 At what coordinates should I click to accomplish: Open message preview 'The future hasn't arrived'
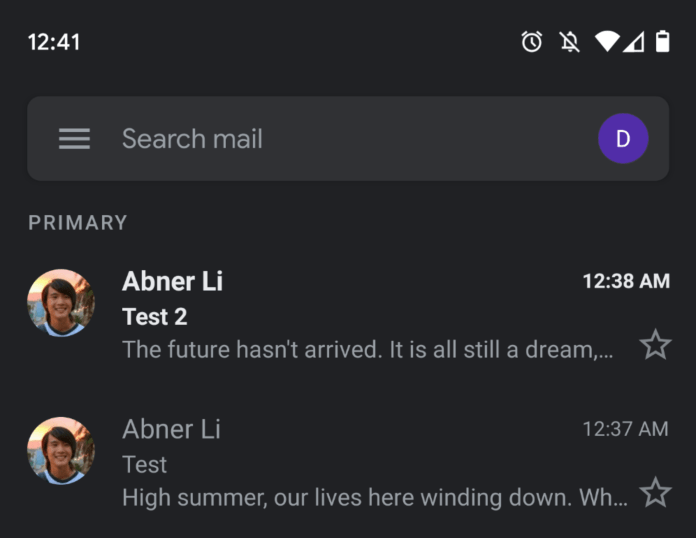[x=368, y=349]
